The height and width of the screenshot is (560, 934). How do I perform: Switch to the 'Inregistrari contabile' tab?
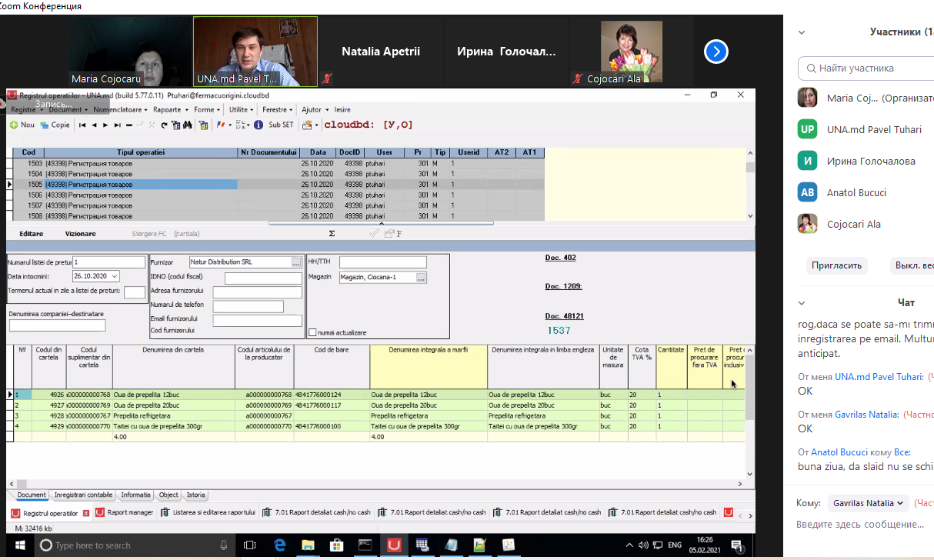[83, 495]
